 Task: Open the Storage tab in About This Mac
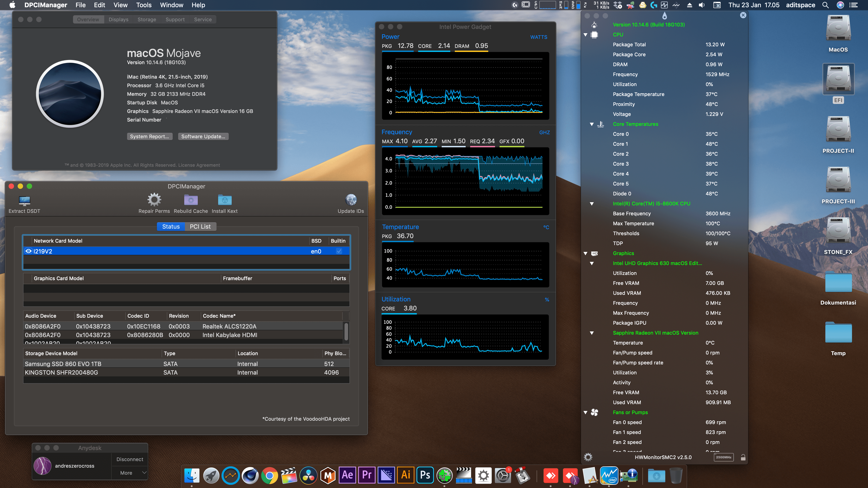(x=146, y=19)
